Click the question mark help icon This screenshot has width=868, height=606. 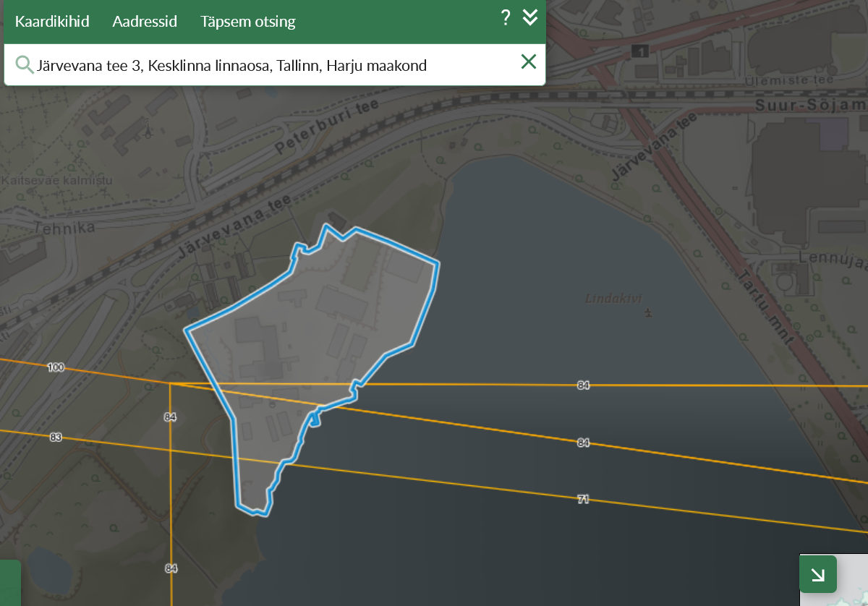point(506,18)
